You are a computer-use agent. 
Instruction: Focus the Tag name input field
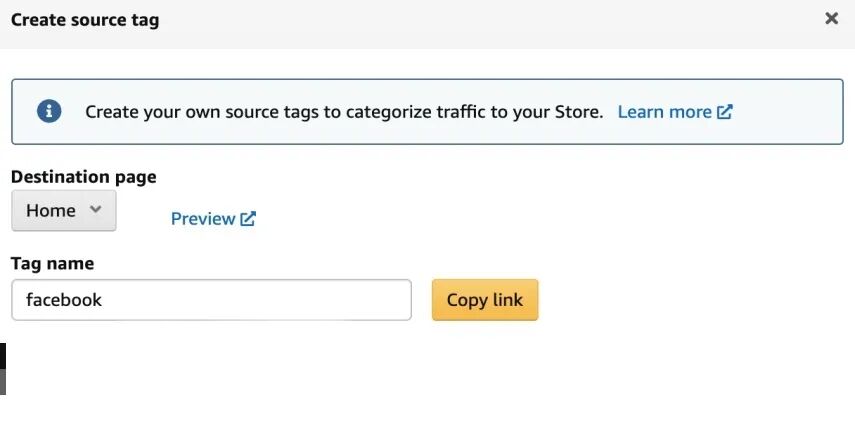click(211, 300)
